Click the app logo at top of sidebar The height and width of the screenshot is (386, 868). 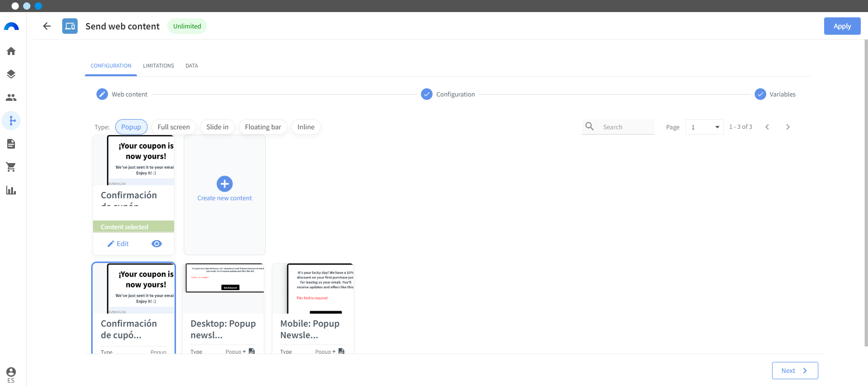pyautogui.click(x=11, y=27)
